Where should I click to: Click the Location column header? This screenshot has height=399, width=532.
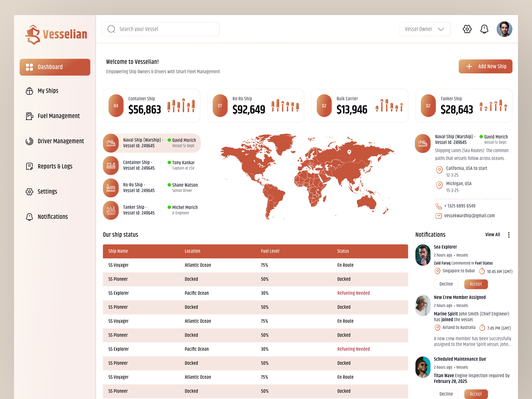[192, 251]
